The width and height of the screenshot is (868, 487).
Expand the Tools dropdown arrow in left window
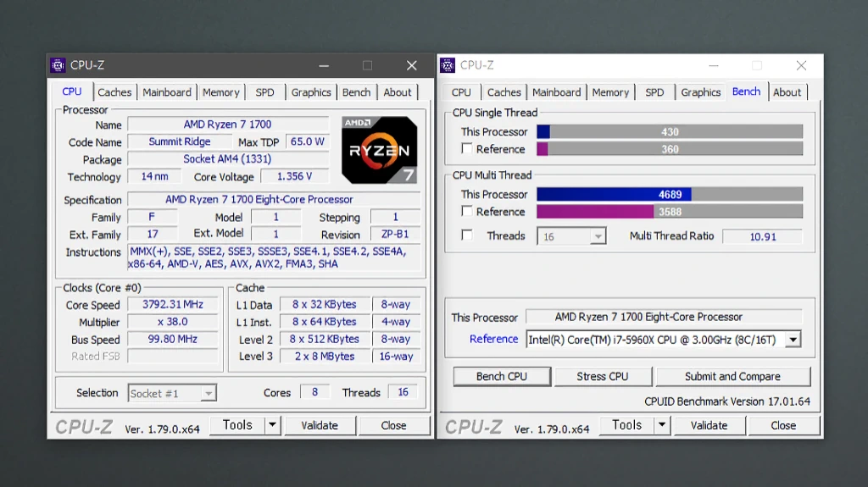click(272, 425)
